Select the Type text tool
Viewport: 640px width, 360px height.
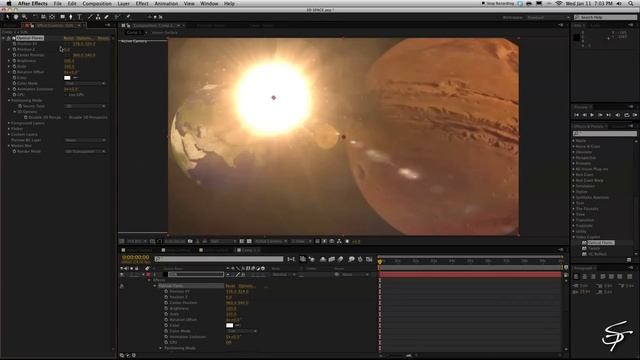80,17
